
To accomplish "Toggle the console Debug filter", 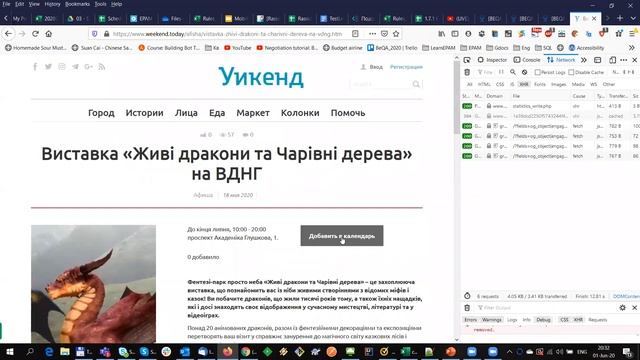I will pyautogui.click(x=543, y=320).
